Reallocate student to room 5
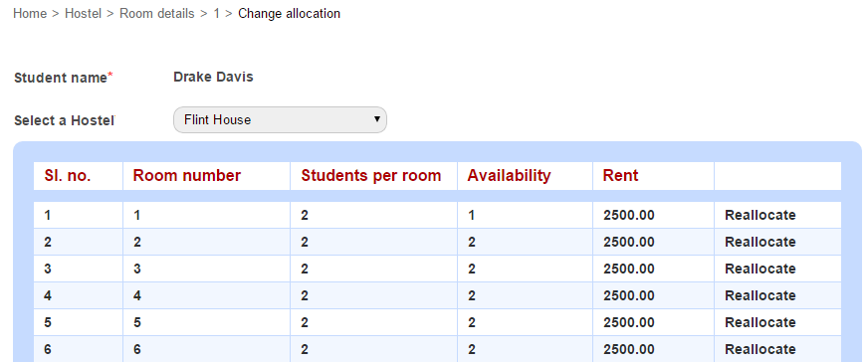Screen dimensions: 868x362 [x=760, y=322]
